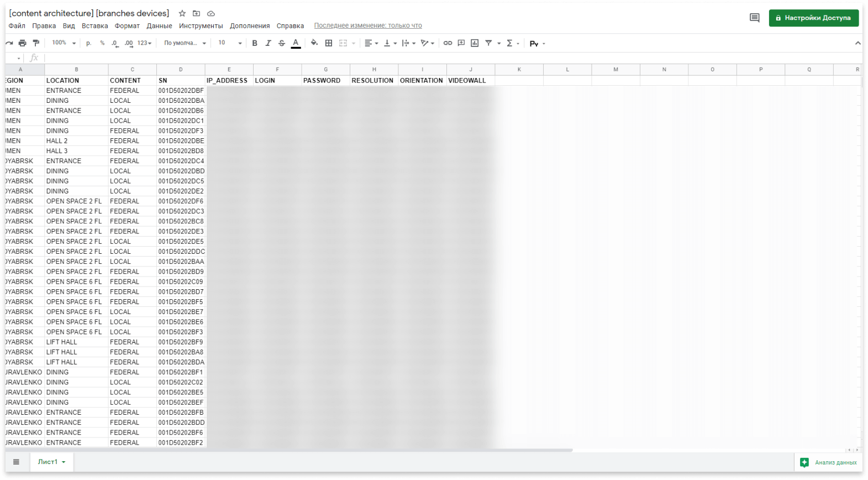
Task: Increase decimal places
Action: (x=129, y=43)
